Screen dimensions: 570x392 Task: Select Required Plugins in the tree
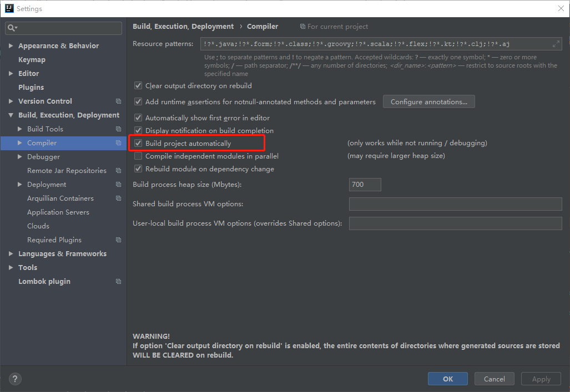(x=54, y=240)
